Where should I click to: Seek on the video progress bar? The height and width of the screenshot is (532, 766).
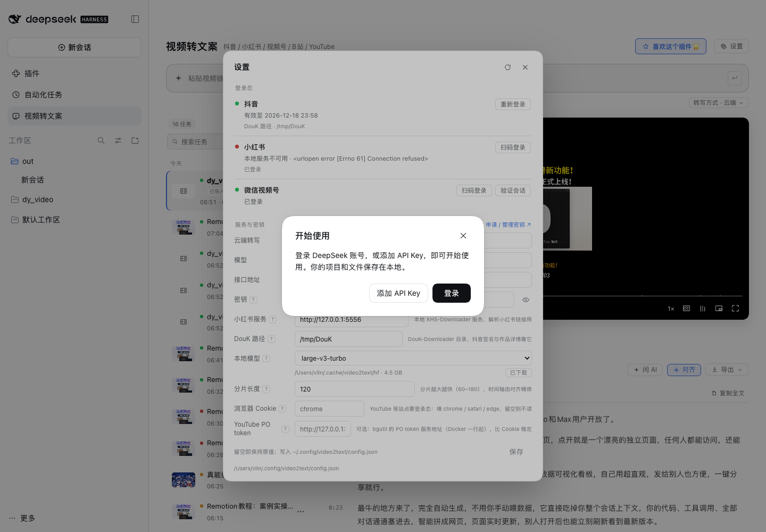[643, 296]
